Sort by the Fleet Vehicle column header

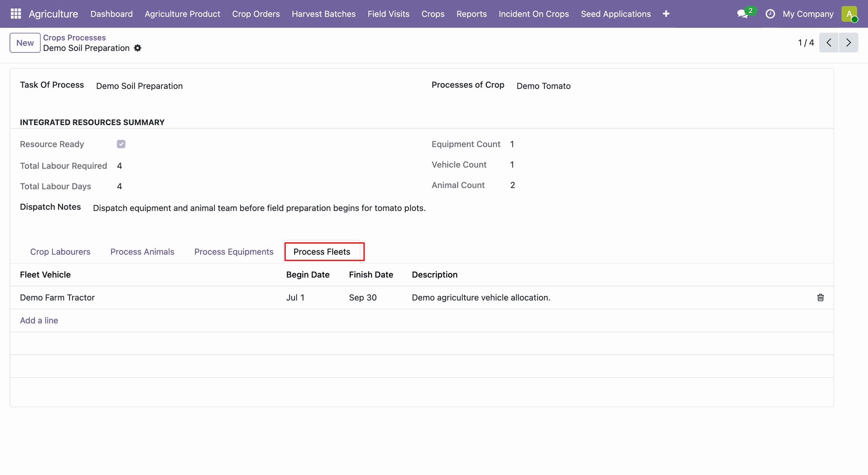[x=45, y=275]
